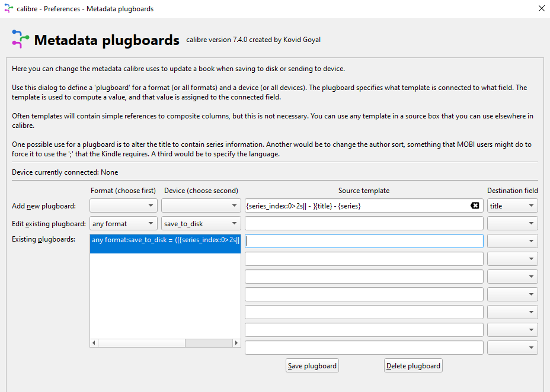Open destination field dropdown in Existing plugboards row
Viewport: 550px width, 392px height.
coord(512,241)
